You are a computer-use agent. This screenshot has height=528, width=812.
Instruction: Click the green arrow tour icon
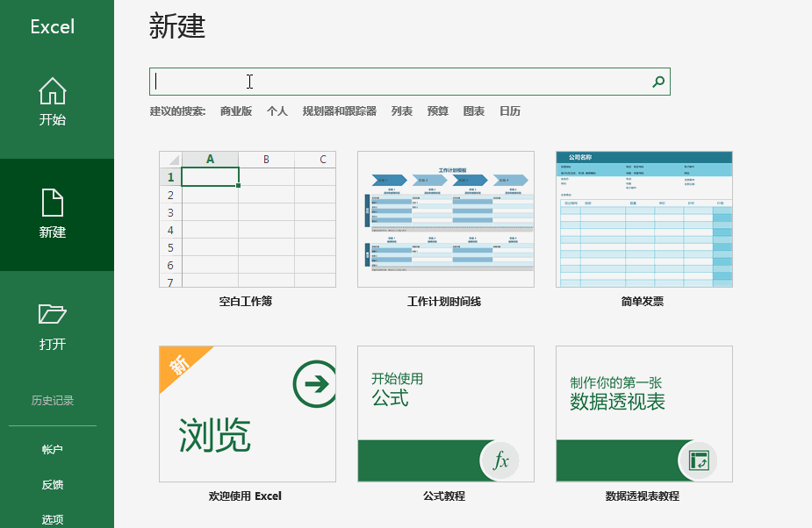(315, 383)
